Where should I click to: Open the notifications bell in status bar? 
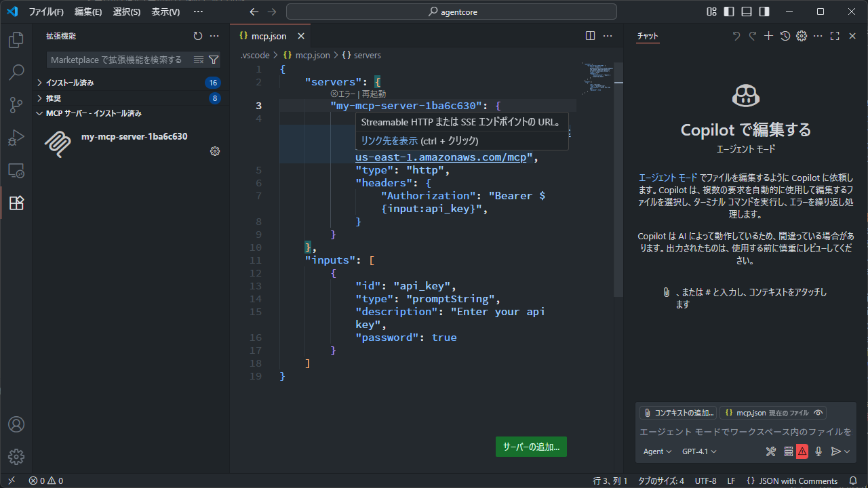pyautogui.click(x=853, y=481)
